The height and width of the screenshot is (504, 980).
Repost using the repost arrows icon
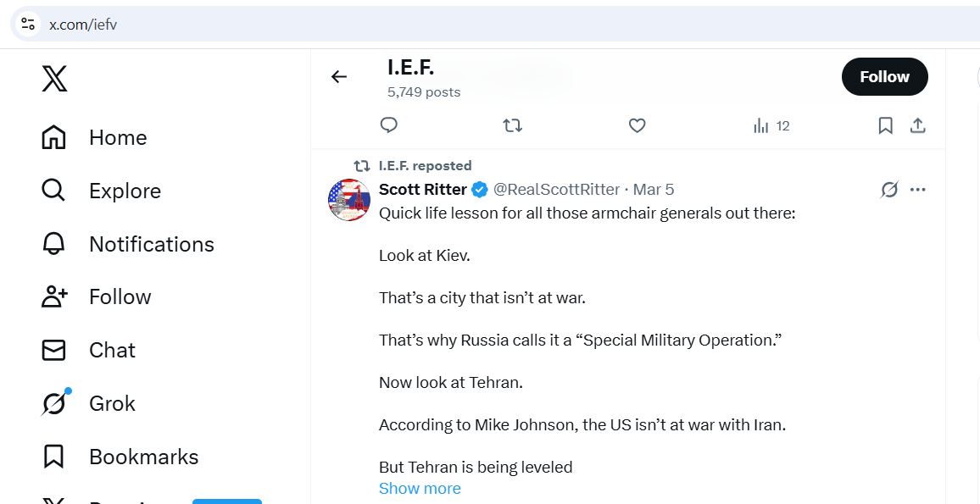click(513, 125)
